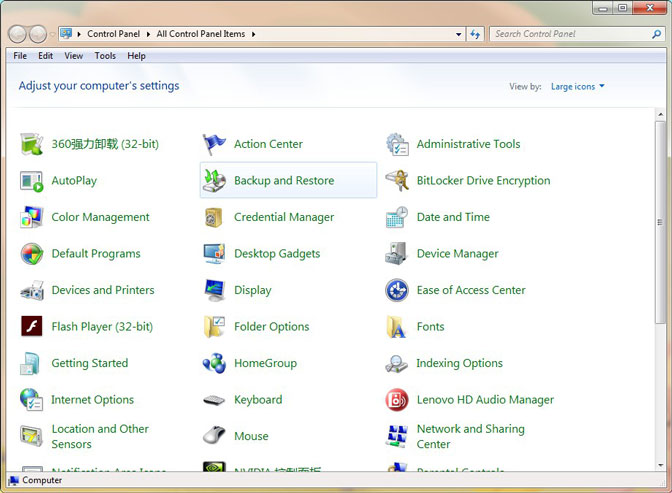Click the Control Panel breadcrumb
672x493 pixels.
tap(114, 34)
